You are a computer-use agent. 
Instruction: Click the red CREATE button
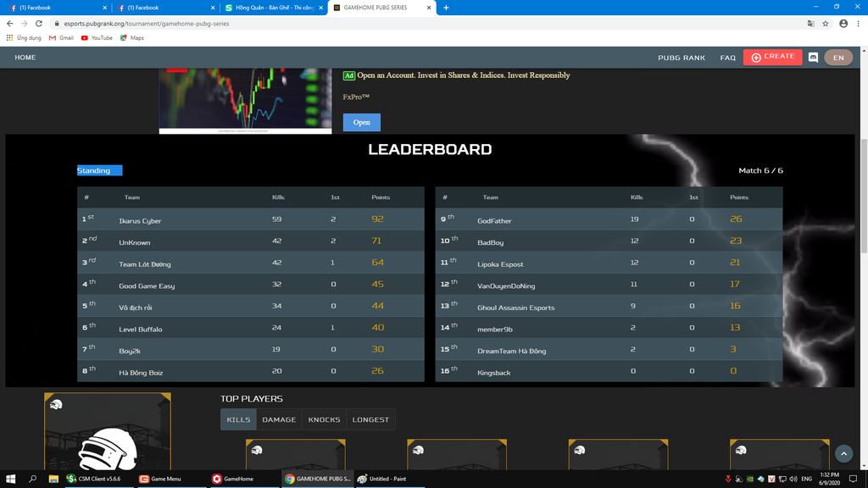pyautogui.click(x=773, y=57)
